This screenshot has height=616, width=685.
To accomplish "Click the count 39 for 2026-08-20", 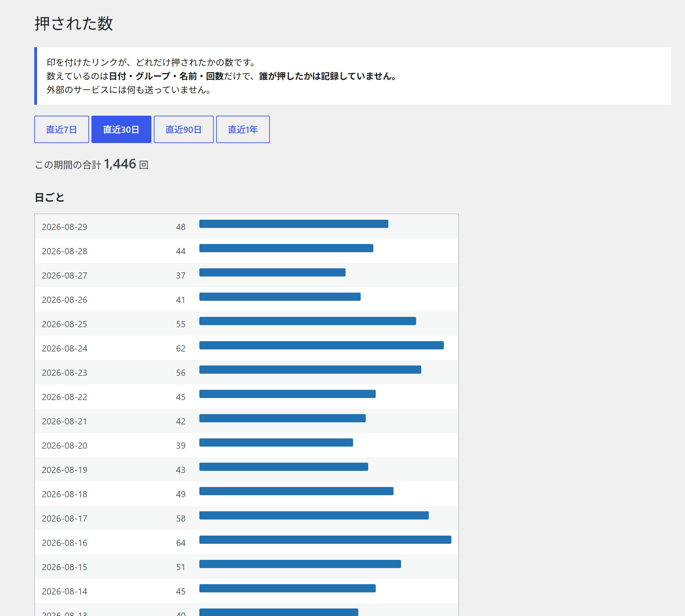I will (x=181, y=446).
